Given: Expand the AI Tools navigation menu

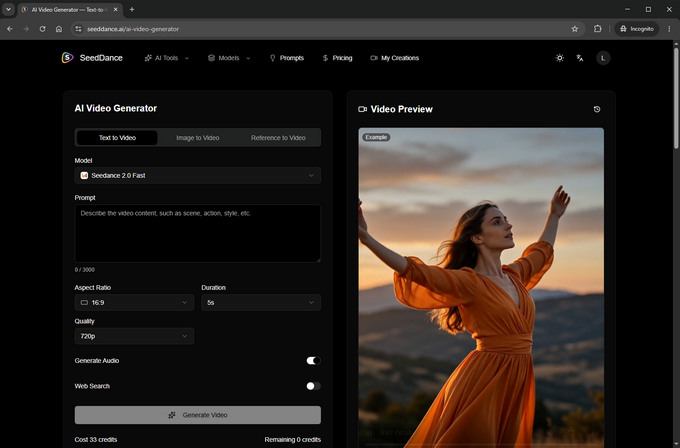Looking at the screenshot, I should pos(167,58).
